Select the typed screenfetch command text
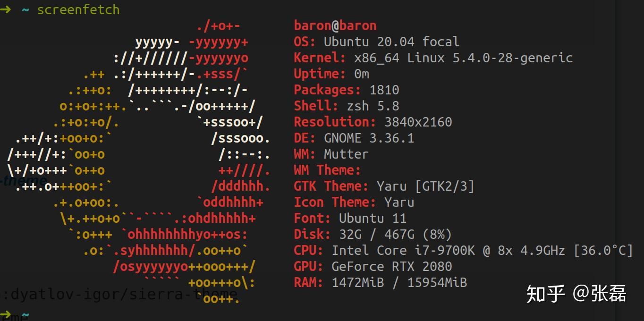This screenshot has height=321, width=644. coord(78,9)
